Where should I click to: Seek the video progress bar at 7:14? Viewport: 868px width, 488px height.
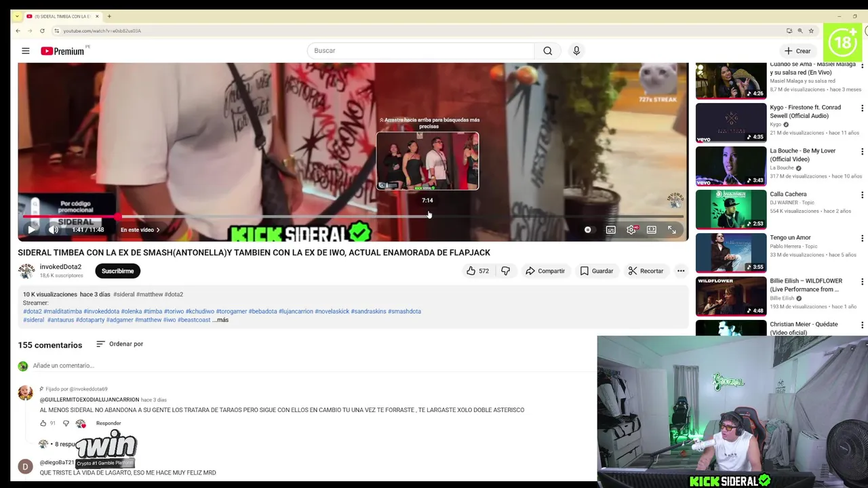coord(428,216)
